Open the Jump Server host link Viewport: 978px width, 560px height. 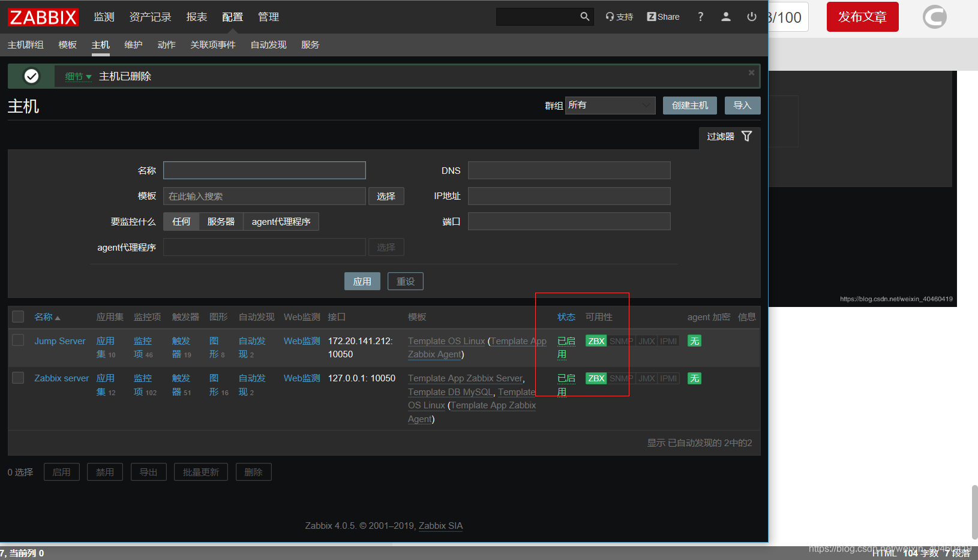pos(59,341)
